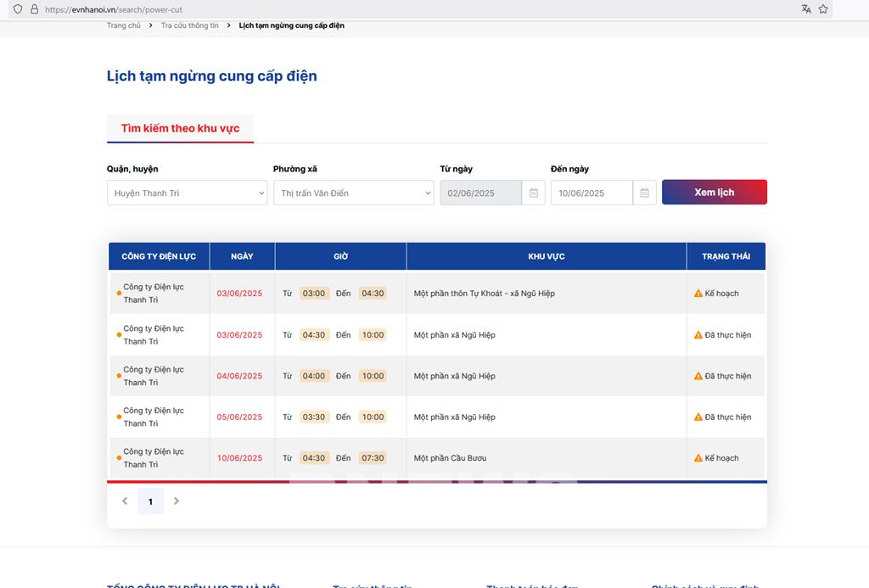Click the next page arrow in pagination
This screenshot has height=588, width=869.
[177, 501]
